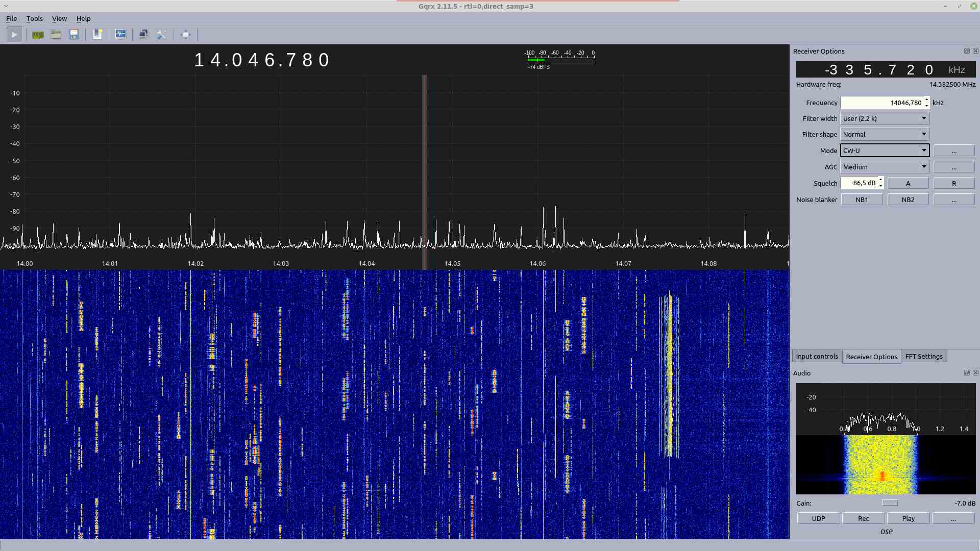Open the audio spectrum monitor icon
Image resolution: width=980 pixels, height=551 pixels.
120,35
